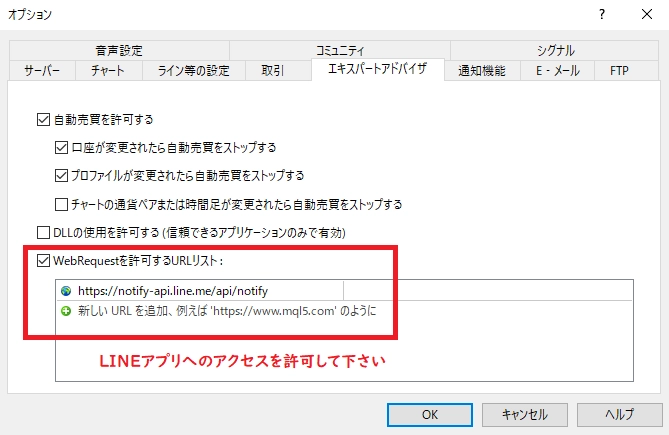Switch to the E-メール tab
The height and width of the screenshot is (435, 669).
[x=557, y=70]
